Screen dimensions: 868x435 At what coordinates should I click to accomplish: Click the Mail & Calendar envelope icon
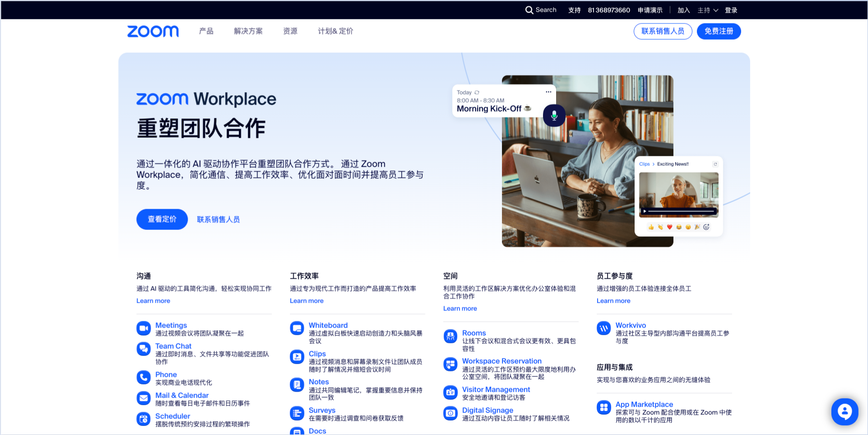144,398
